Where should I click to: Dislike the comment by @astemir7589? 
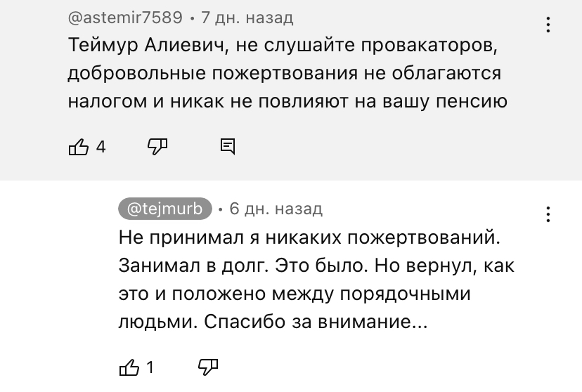157,147
